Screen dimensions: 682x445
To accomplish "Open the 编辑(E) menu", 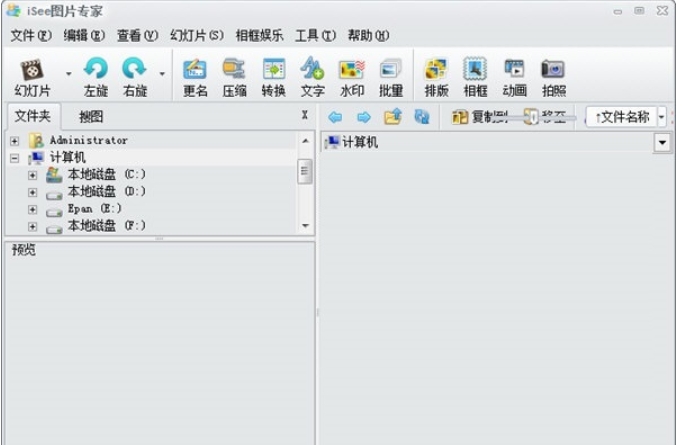I will pyautogui.click(x=84, y=35).
